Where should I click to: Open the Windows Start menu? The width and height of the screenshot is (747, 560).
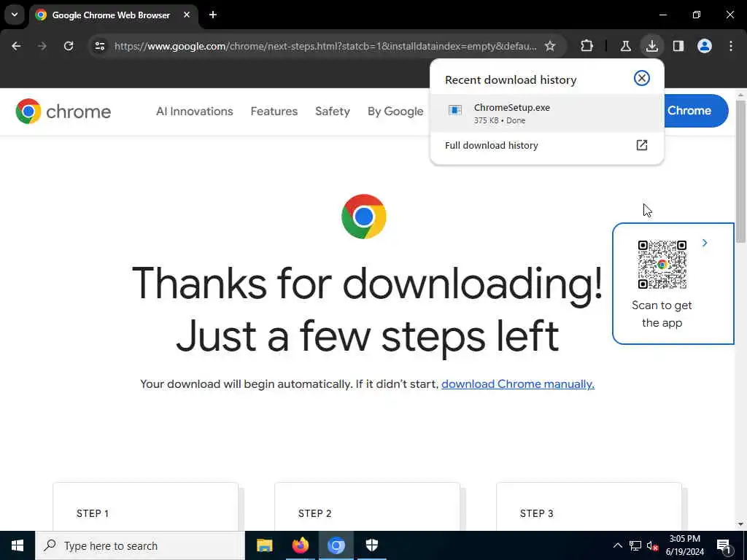click(18, 545)
